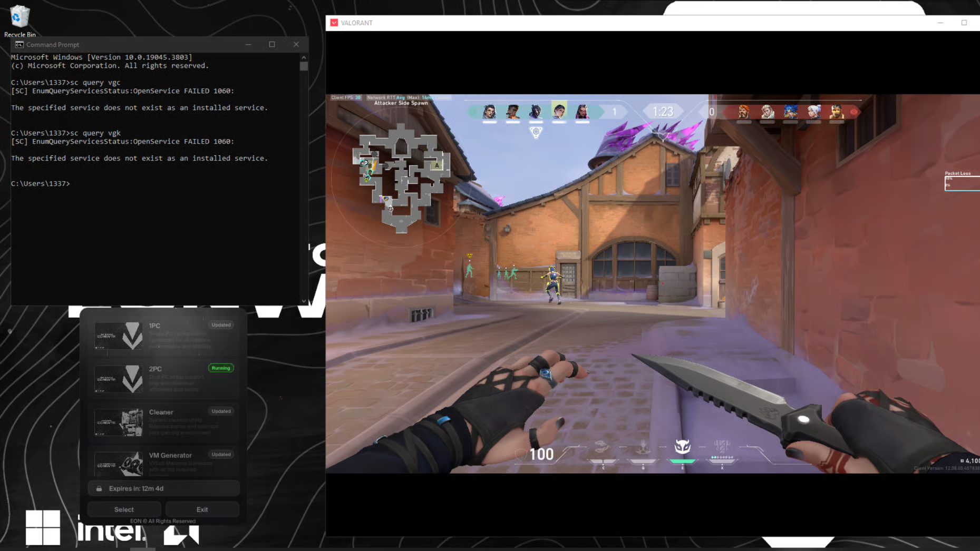Click the 1PC entry title
The height and width of the screenshot is (551, 980).
[154, 326]
